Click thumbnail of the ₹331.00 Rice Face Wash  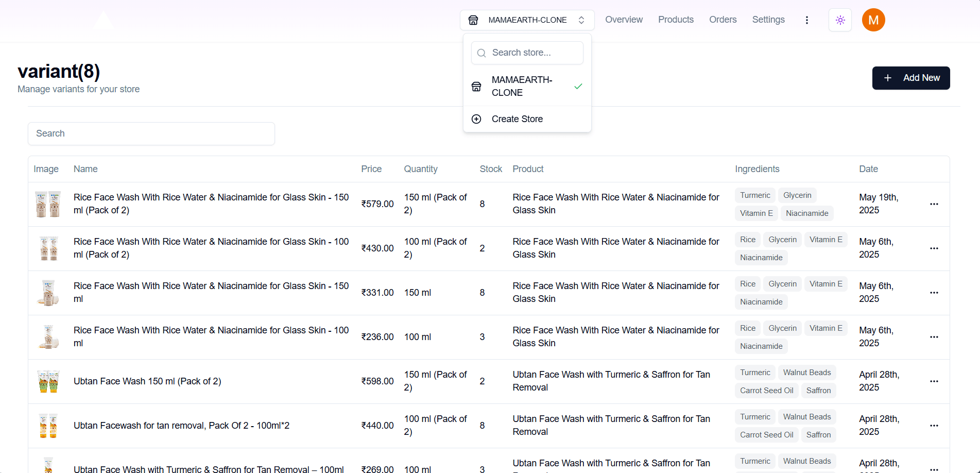pos(48,293)
